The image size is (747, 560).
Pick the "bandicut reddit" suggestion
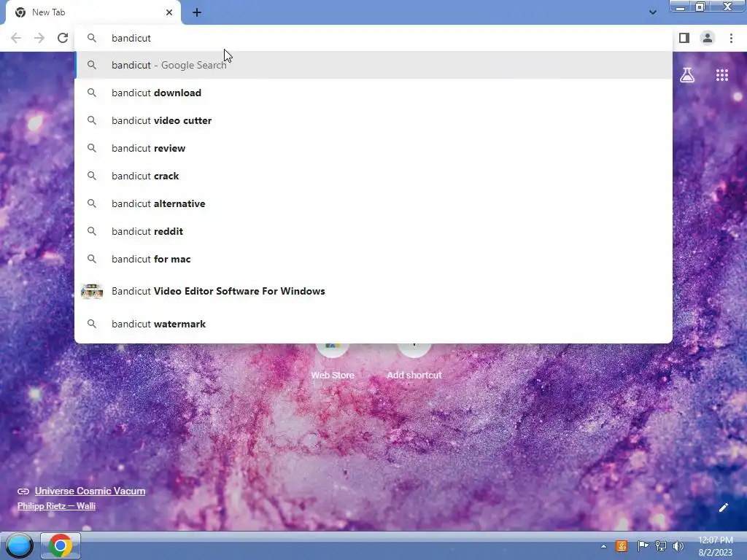373,231
